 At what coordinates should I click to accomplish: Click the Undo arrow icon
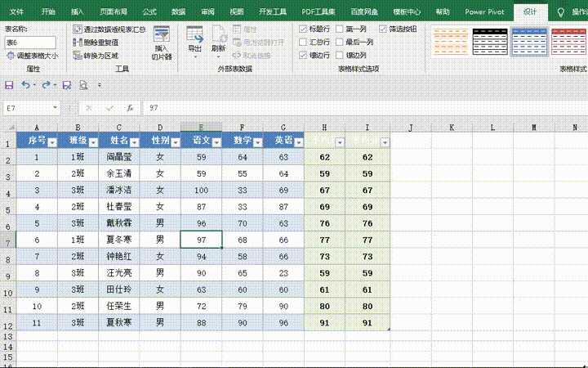25,85
